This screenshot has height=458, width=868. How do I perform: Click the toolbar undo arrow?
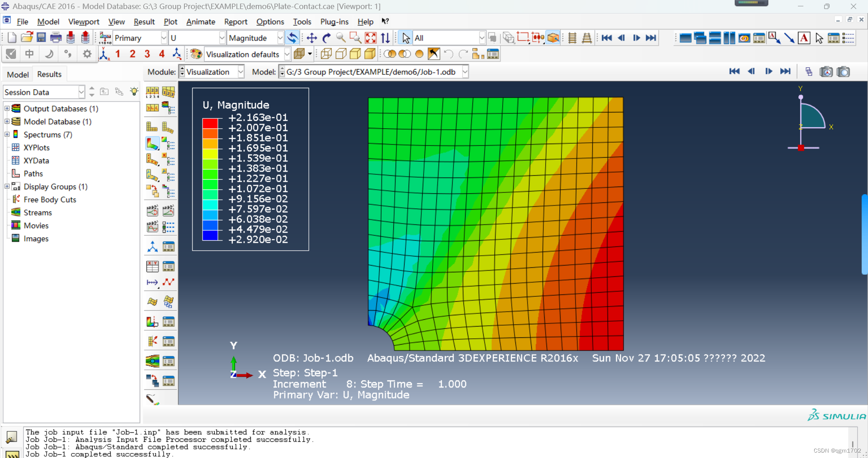pyautogui.click(x=448, y=54)
